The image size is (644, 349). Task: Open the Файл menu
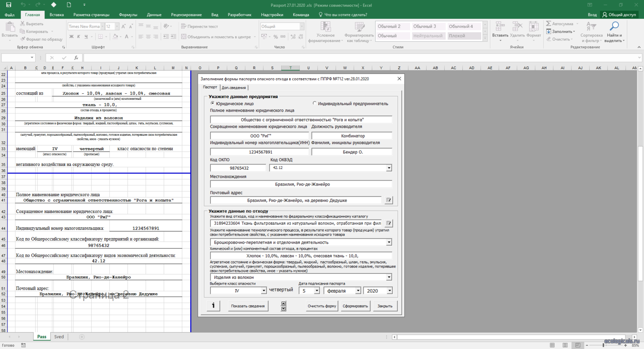coord(10,15)
